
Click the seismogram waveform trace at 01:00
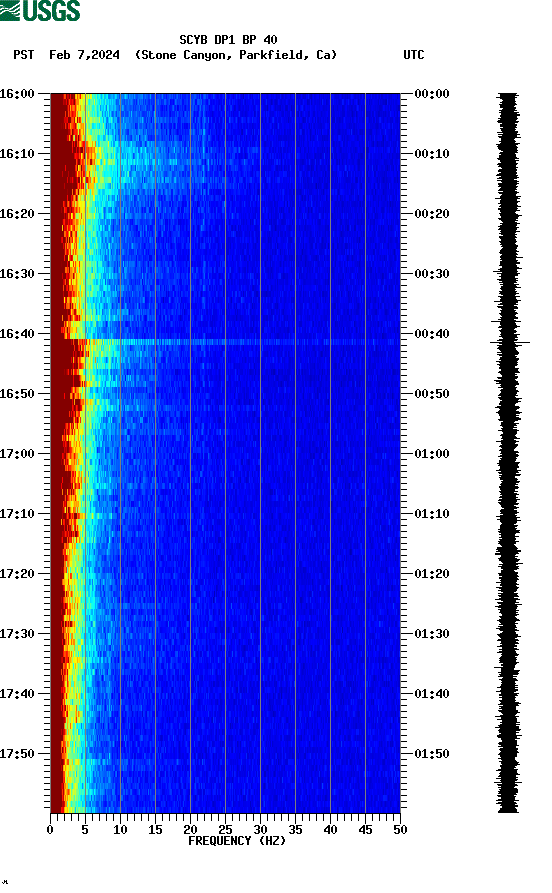pos(509,454)
